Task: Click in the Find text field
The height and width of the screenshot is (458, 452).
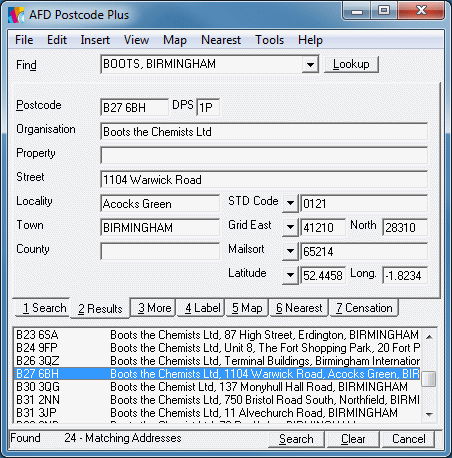Action: pos(202,64)
